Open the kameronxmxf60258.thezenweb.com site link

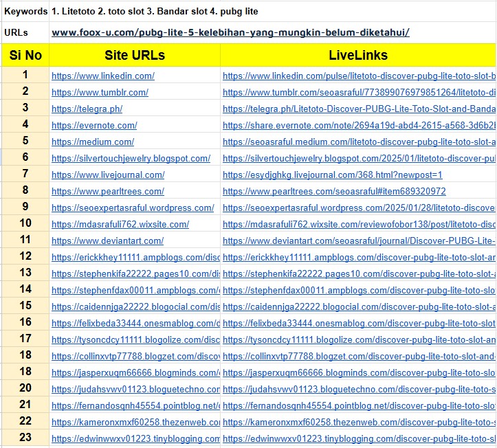(x=135, y=422)
